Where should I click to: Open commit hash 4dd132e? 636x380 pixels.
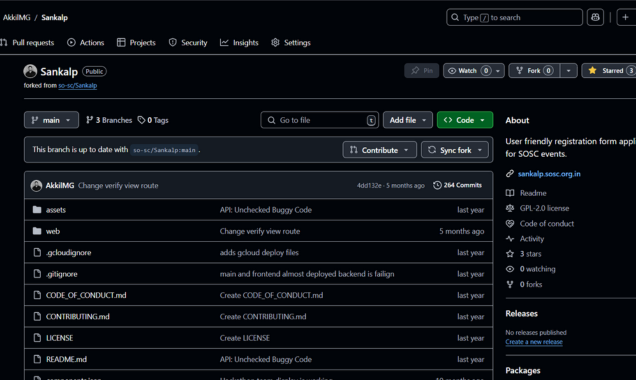[x=369, y=186]
